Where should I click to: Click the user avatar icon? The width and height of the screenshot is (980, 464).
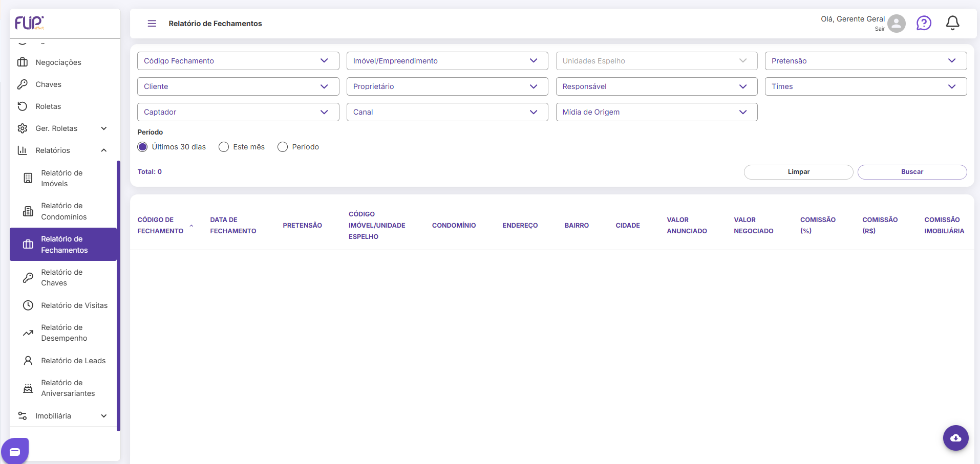point(896,24)
